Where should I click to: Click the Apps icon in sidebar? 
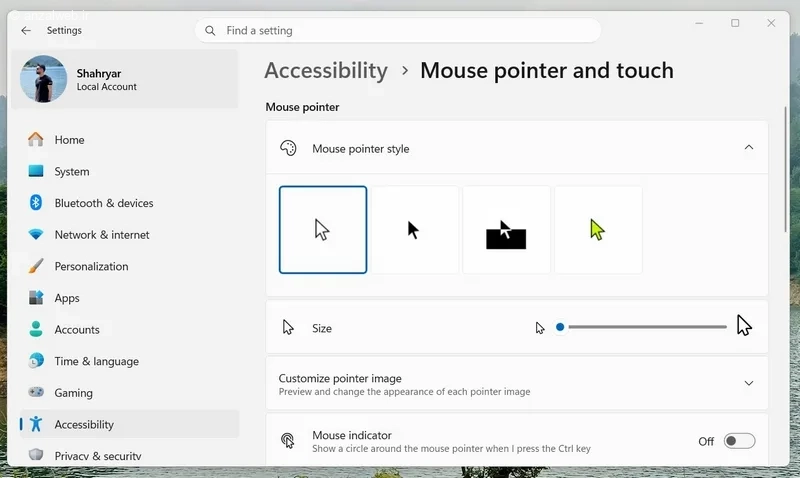point(36,297)
